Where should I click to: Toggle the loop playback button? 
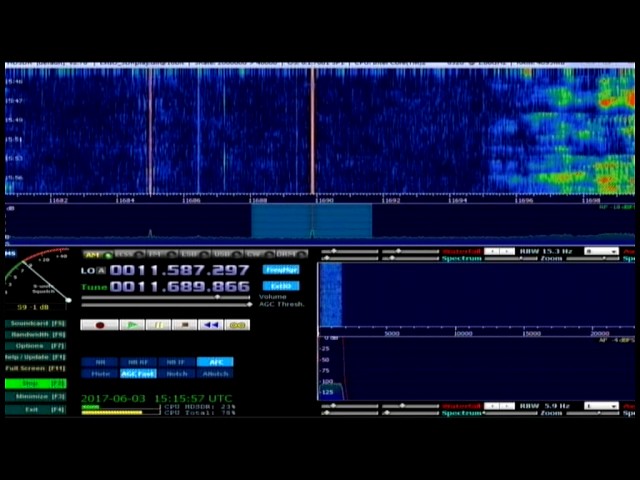click(x=237, y=325)
